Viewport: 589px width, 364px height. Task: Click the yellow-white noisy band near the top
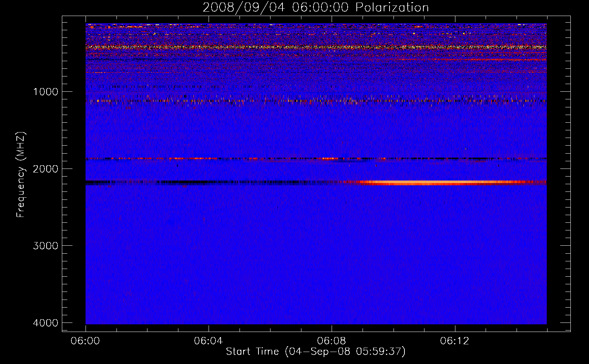pos(291,47)
